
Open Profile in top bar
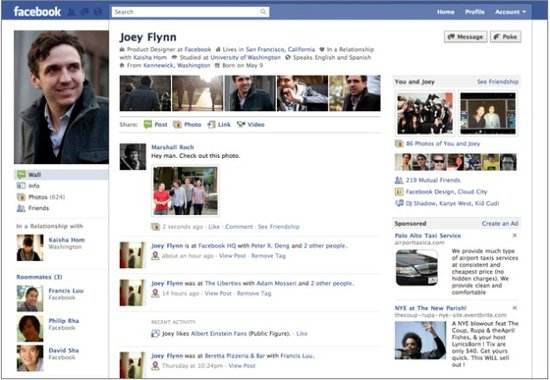coord(475,12)
